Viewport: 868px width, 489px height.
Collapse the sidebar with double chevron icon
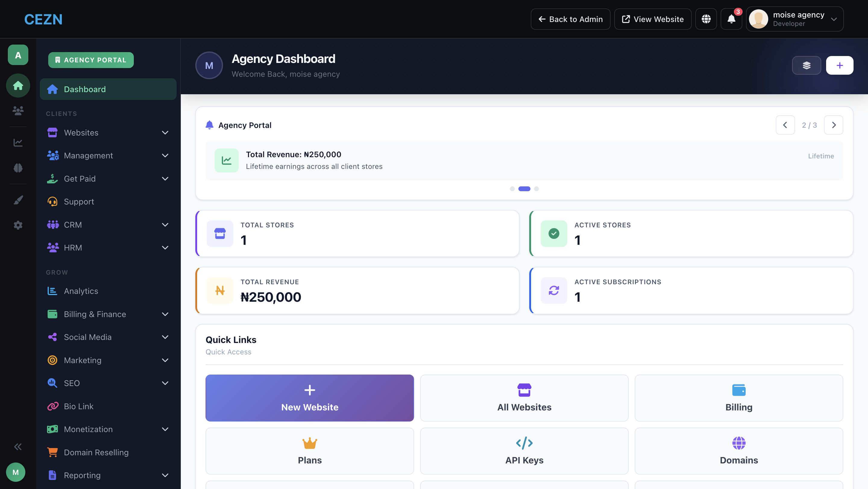click(x=18, y=447)
